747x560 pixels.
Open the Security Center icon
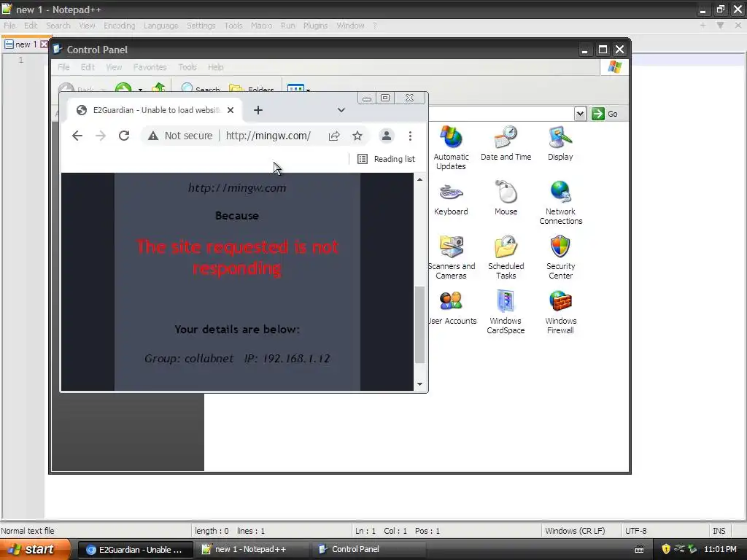click(560, 257)
